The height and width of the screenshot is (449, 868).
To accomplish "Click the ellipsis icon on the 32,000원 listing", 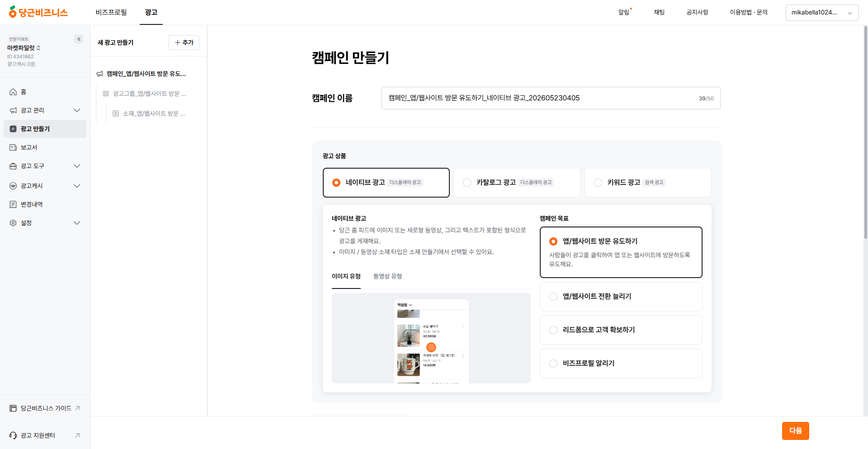I will (463, 327).
